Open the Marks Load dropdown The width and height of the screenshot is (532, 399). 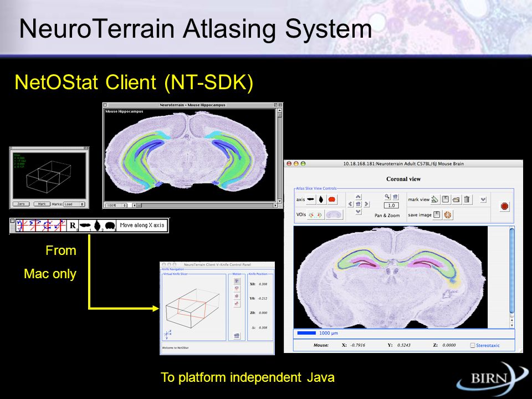tap(74, 204)
